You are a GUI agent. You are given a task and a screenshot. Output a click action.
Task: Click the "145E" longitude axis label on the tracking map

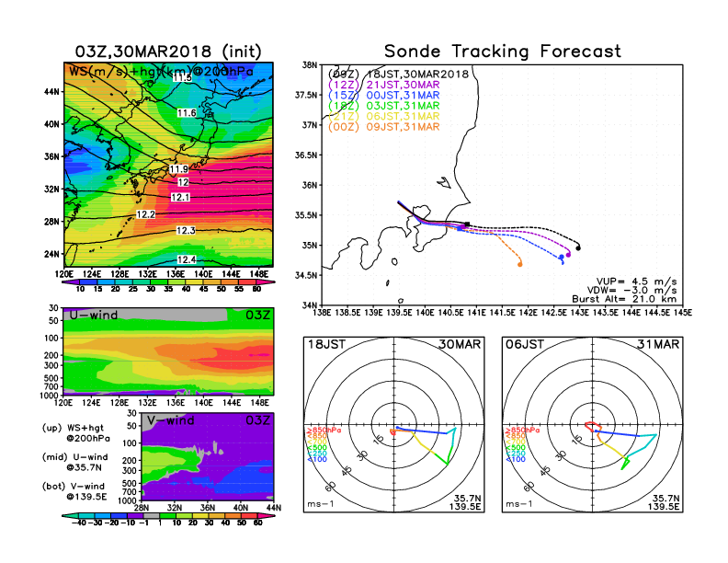[x=683, y=313]
